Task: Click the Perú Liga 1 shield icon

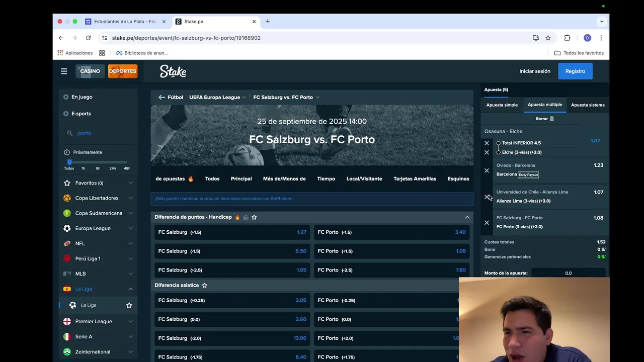Action: point(67,258)
